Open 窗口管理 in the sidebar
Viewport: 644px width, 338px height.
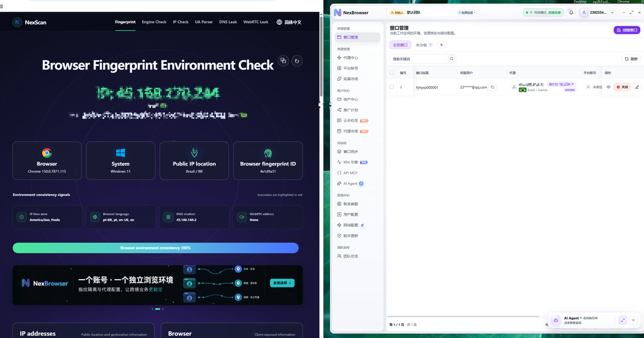(358, 37)
